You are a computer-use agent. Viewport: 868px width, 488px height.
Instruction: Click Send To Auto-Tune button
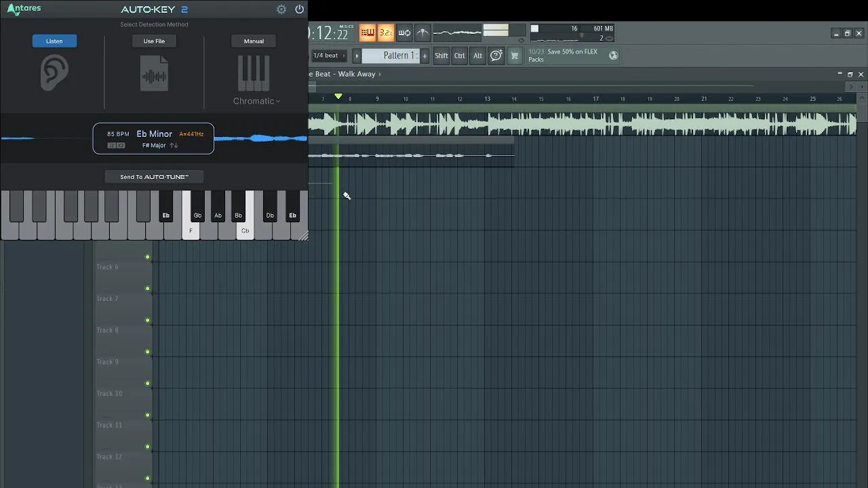click(154, 177)
